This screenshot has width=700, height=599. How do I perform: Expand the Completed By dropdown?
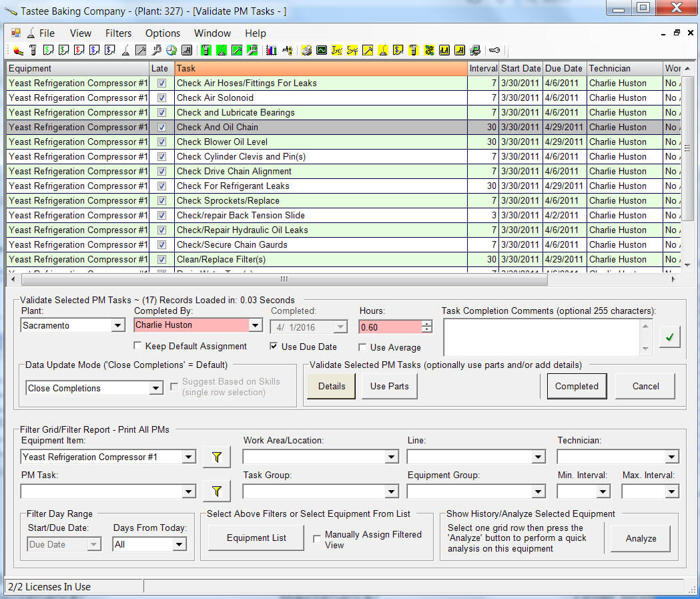(x=256, y=325)
